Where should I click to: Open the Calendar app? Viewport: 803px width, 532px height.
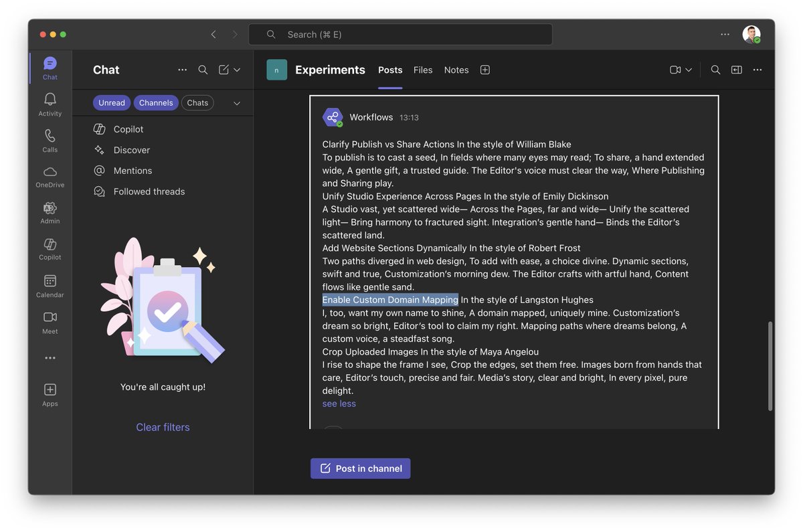pyautogui.click(x=50, y=286)
